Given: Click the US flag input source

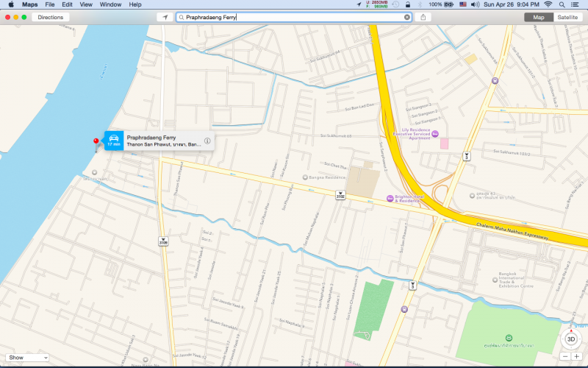Looking at the screenshot, I should (x=463, y=4).
